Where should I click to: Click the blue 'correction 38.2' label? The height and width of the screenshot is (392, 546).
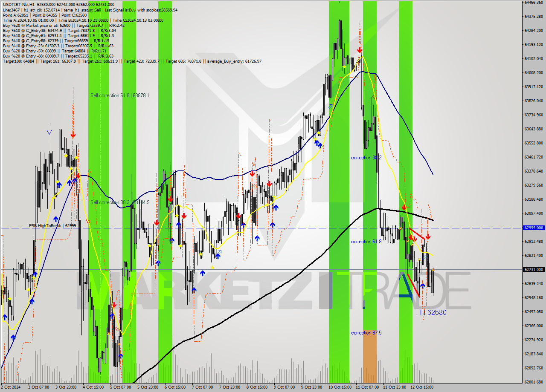pyautogui.click(x=366, y=158)
